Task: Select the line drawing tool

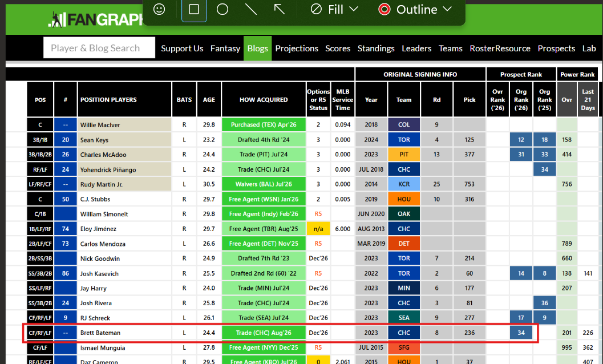Action: tap(251, 9)
